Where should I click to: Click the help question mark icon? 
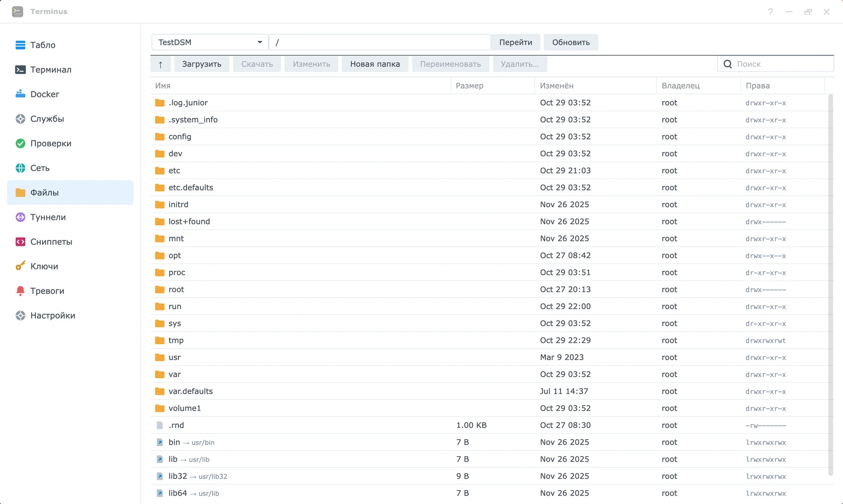click(770, 12)
